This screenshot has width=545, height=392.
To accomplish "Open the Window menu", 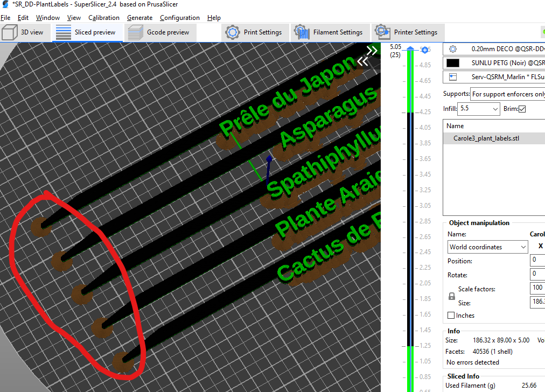I will click(47, 18).
